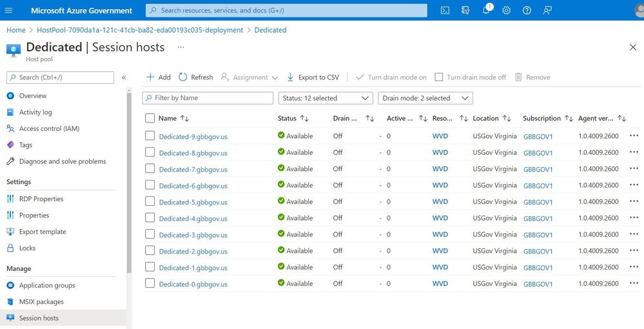Open the Dedicated-0.gbbgov.us host link
Screen dimensions: 644x329
193,284
